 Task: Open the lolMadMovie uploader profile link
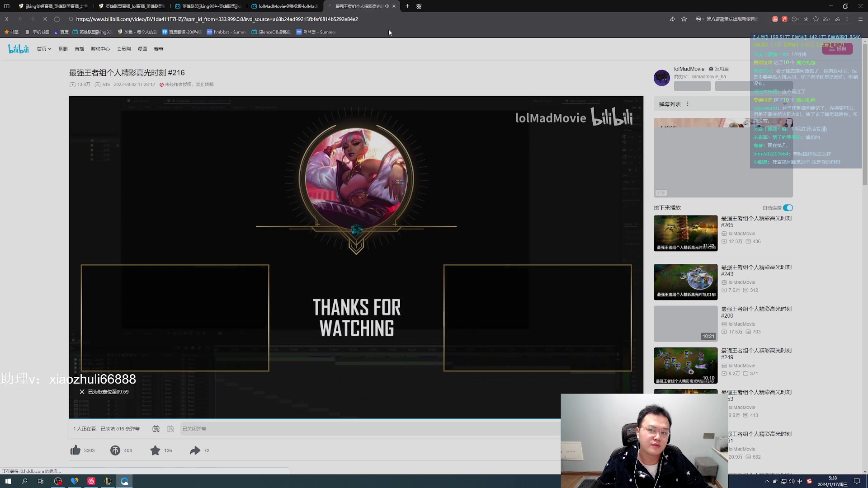(689, 69)
